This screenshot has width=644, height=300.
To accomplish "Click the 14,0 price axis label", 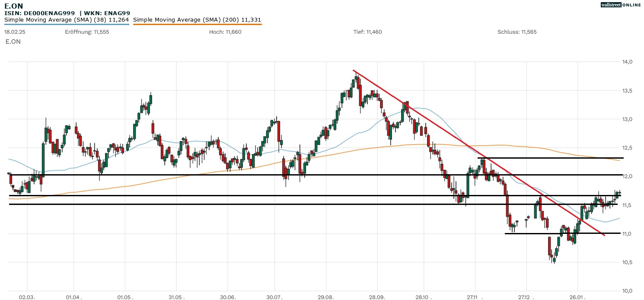I will (x=626, y=62).
